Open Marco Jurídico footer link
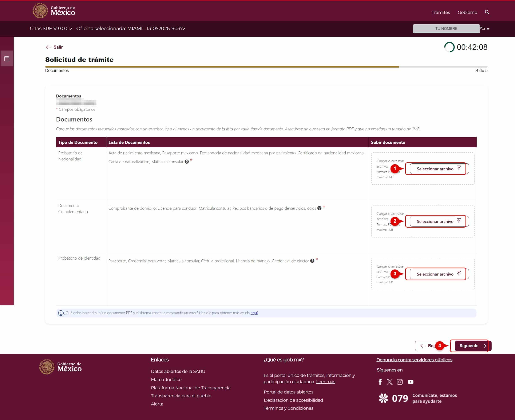The width and height of the screenshot is (515, 420). (166, 380)
